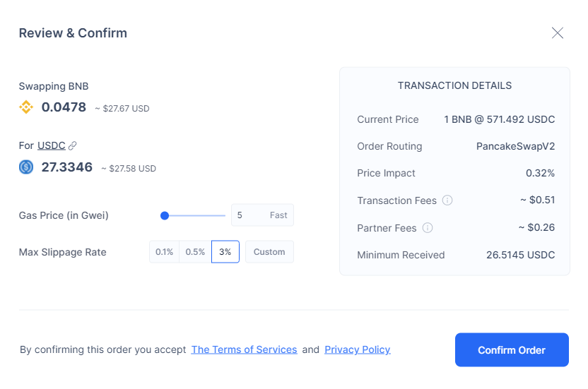Open USDC contract link icon

pyautogui.click(x=73, y=146)
